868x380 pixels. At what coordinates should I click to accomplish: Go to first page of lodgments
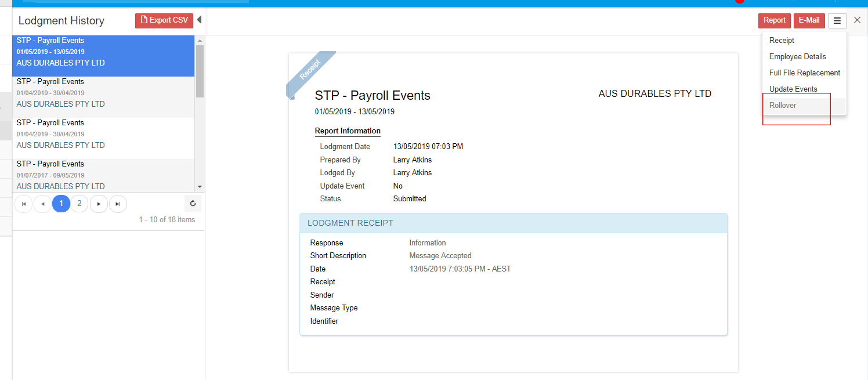[x=24, y=204]
